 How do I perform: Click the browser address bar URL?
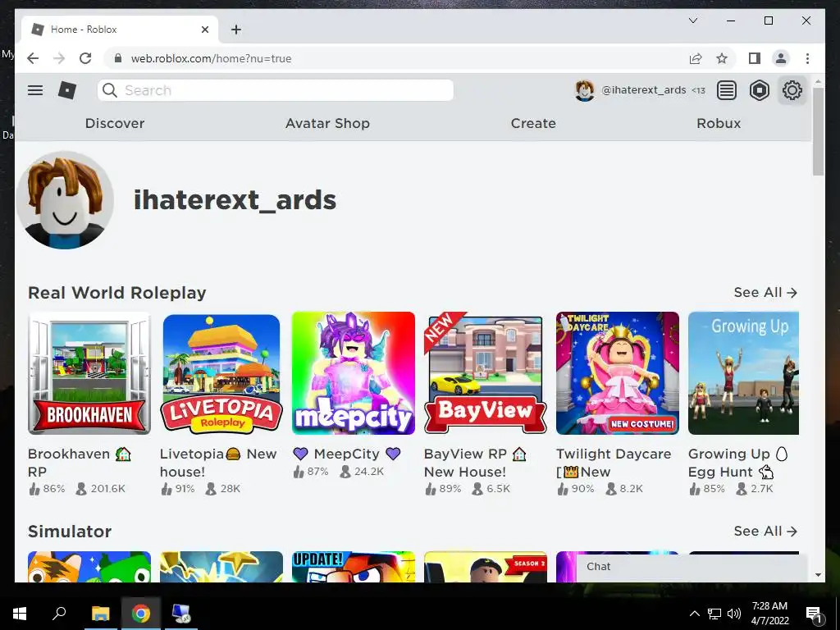[211, 58]
